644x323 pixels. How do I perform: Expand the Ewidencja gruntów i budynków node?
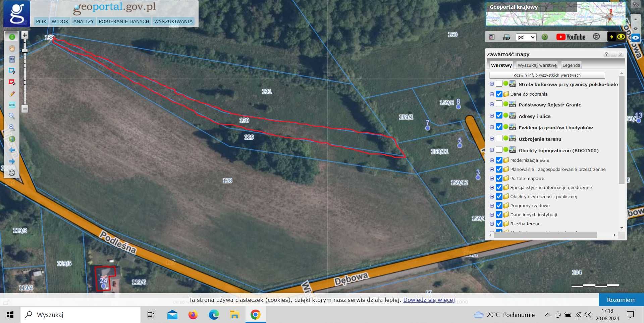pos(492,127)
